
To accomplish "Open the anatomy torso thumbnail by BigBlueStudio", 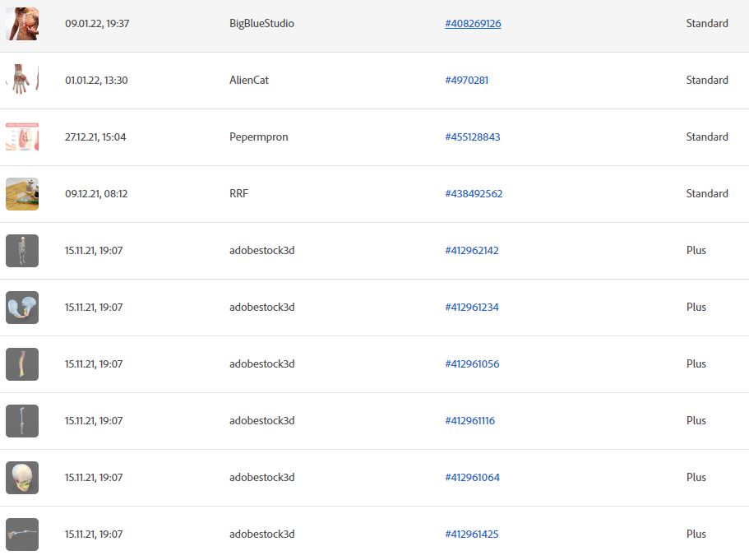I will (x=22, y=23).
